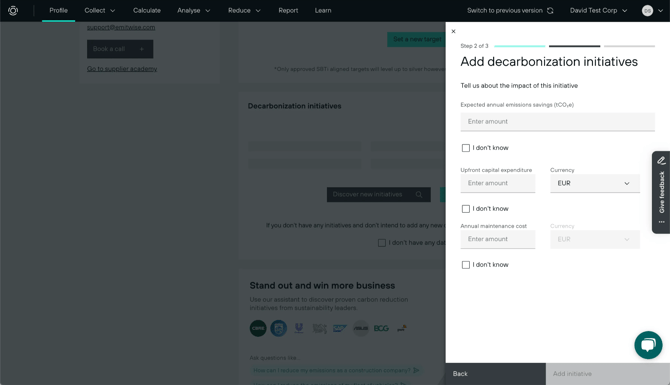Click the Back button
The height and width of the screenshot is (385, 670).
(x=496, y=374)
